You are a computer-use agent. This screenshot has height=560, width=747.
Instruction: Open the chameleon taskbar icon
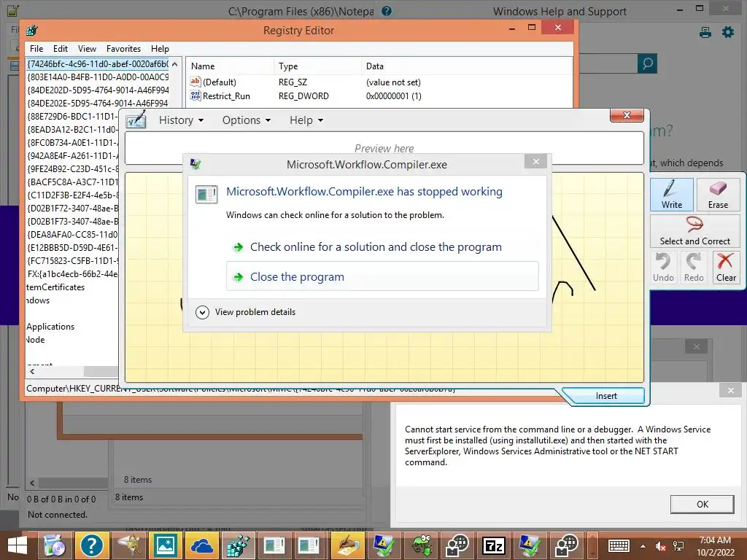coord(422,545)
